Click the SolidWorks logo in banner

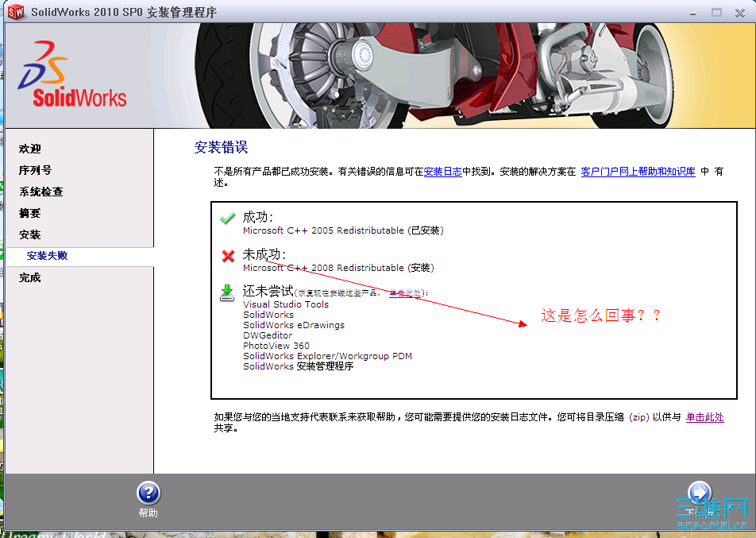click(x=72, y=75)
